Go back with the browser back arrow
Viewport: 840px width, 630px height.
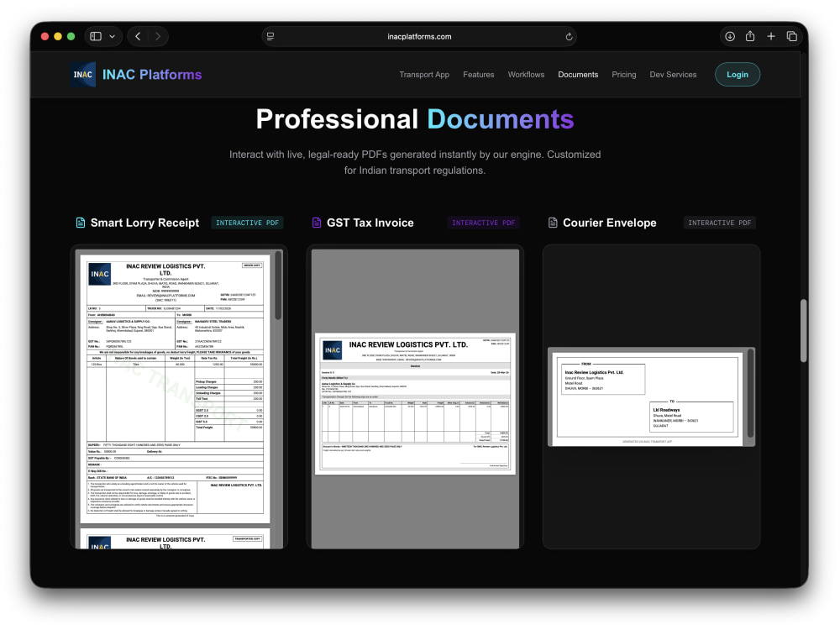pos(139,36)
